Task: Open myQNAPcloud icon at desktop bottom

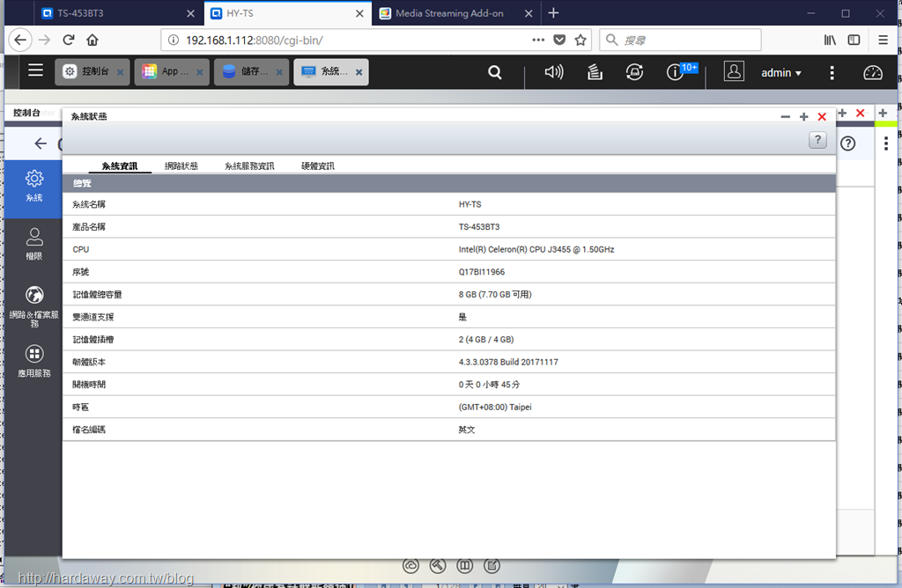Action: click(x=410, y=566)
